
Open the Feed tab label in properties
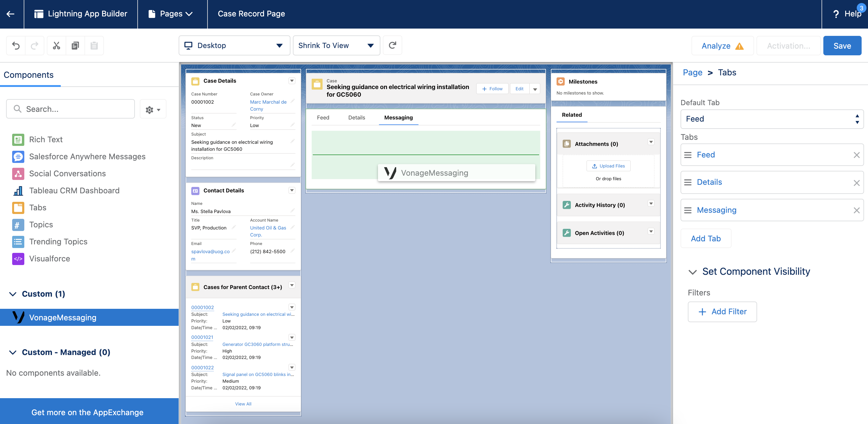coord(706,155)
